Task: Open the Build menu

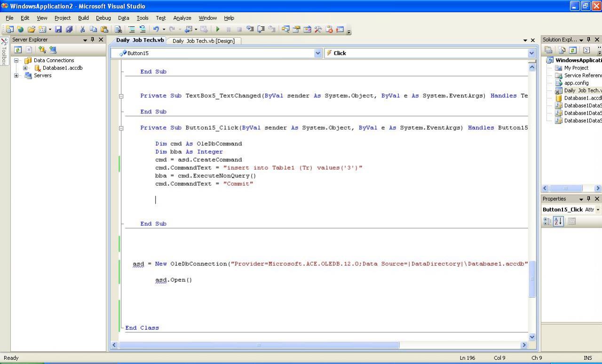Action: (83, 18)
